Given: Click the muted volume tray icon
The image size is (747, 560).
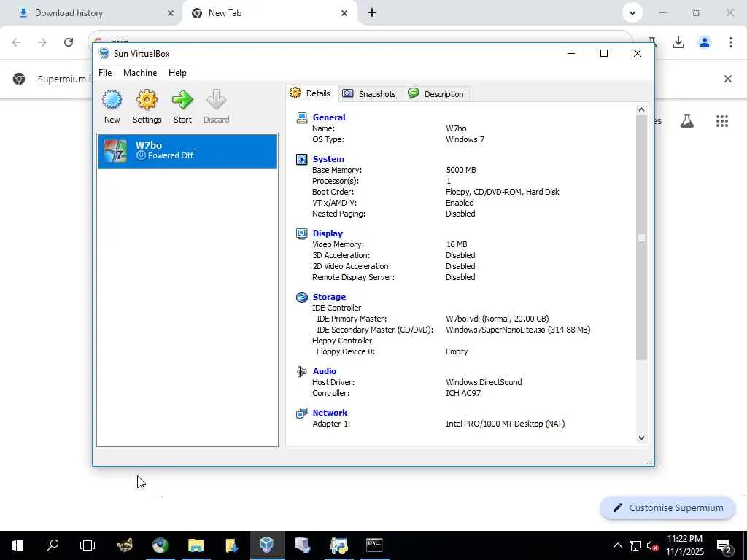Looking at the screenshot, I should [x=653, y=545].
